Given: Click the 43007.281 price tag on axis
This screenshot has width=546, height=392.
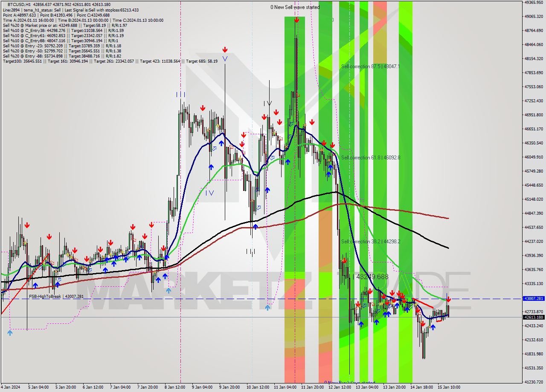Looking at the screenshot, I should tap(534, 299).
